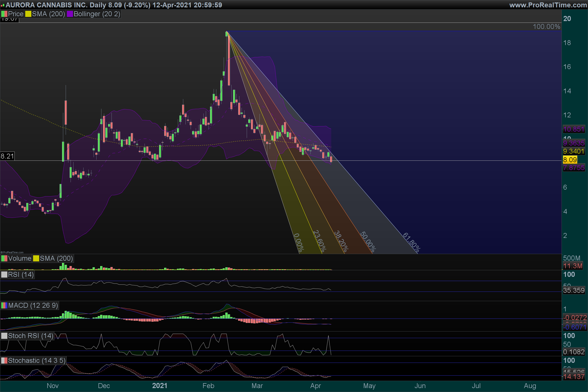Click the gray Stoch RSI (14) icon
Image resolution: width=588 pixels, height=392 pixels.
click(4, 336)
